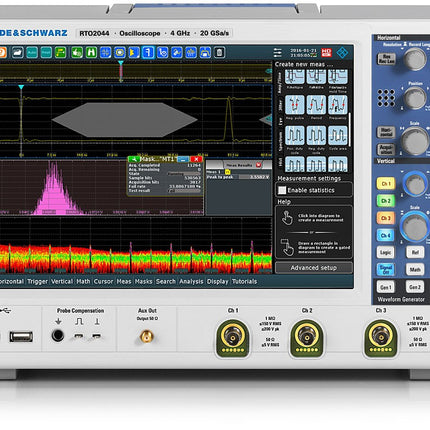430x430 pixels.
Task: Open the folder icon in toolbar
Action: tap(17, 52)
